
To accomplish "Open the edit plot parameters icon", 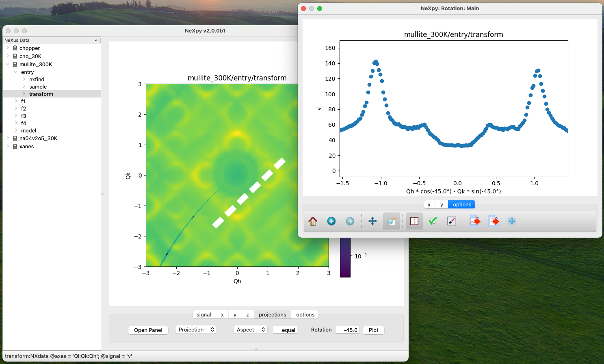I will pyautogui.click(x=392, y=221).
